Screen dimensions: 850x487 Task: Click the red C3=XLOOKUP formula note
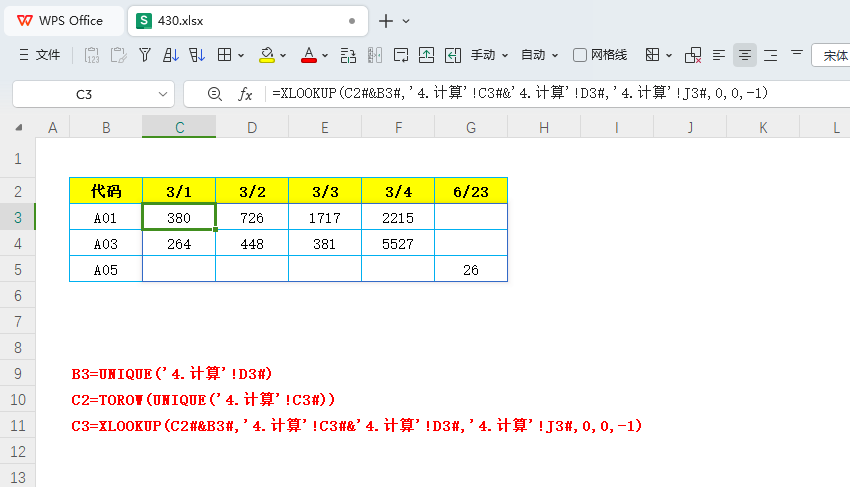pyautogui.click(x=357, y=426)
